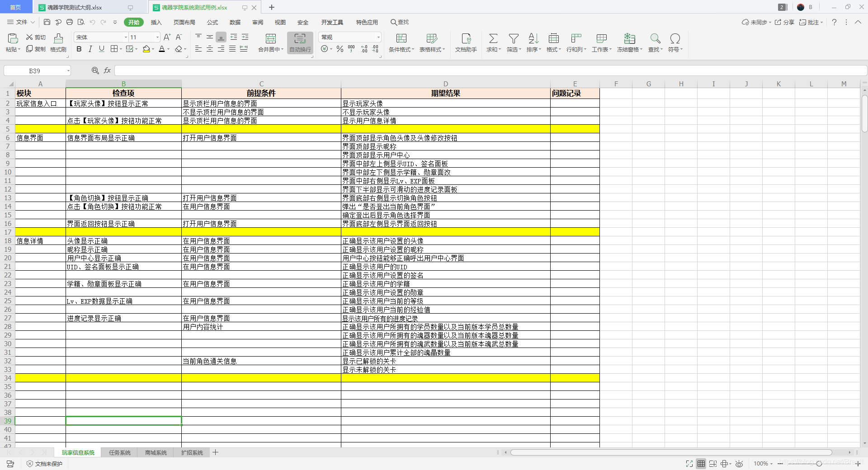Viewport: 868px width, 470px height.
Task: Apply right horizontal text alignment
Action: 221,49
